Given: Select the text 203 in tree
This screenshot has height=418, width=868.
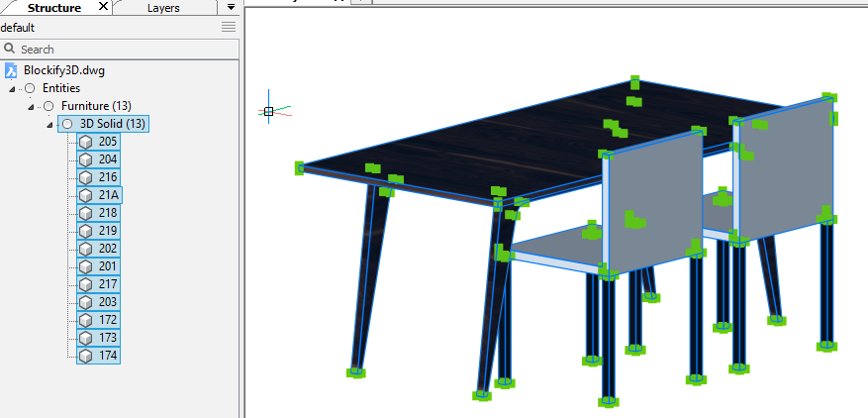Looking at the screenshot, I should tap(108, 301).
